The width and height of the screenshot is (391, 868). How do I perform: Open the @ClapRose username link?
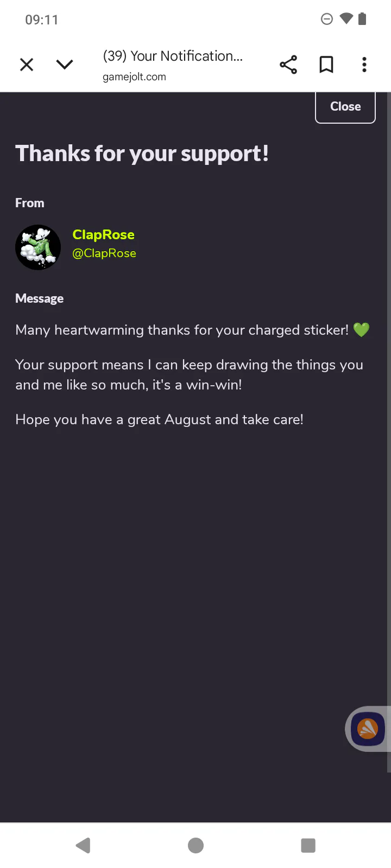coord(104,253)
